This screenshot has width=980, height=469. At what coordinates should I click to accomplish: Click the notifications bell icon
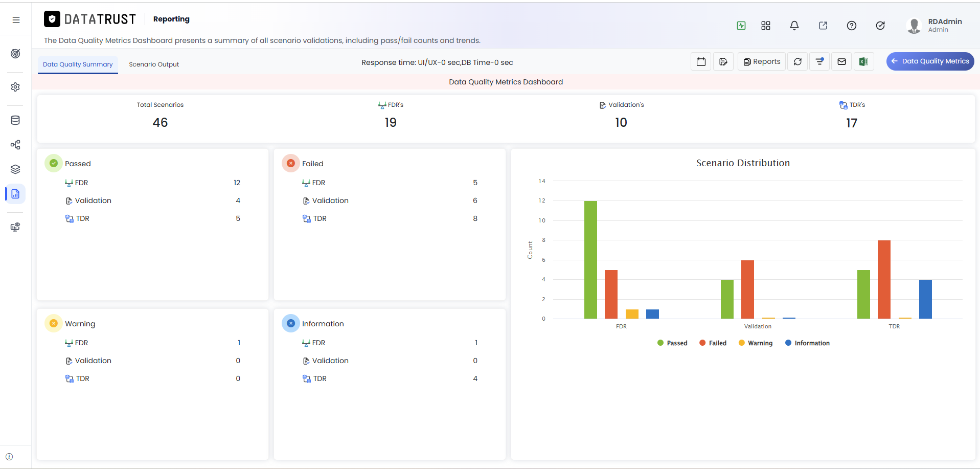click(x=794, y=26)
